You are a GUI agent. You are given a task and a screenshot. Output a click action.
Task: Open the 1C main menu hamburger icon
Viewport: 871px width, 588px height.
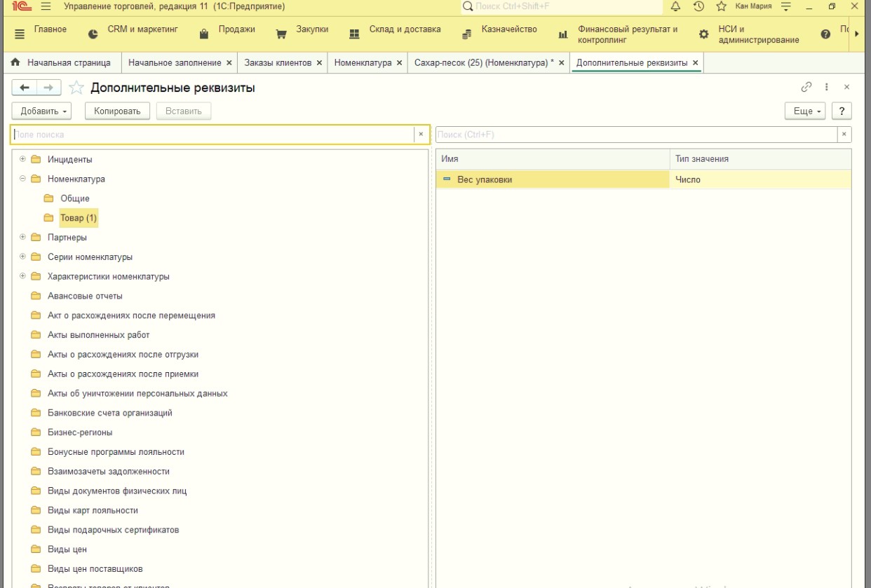coord(46,6)
